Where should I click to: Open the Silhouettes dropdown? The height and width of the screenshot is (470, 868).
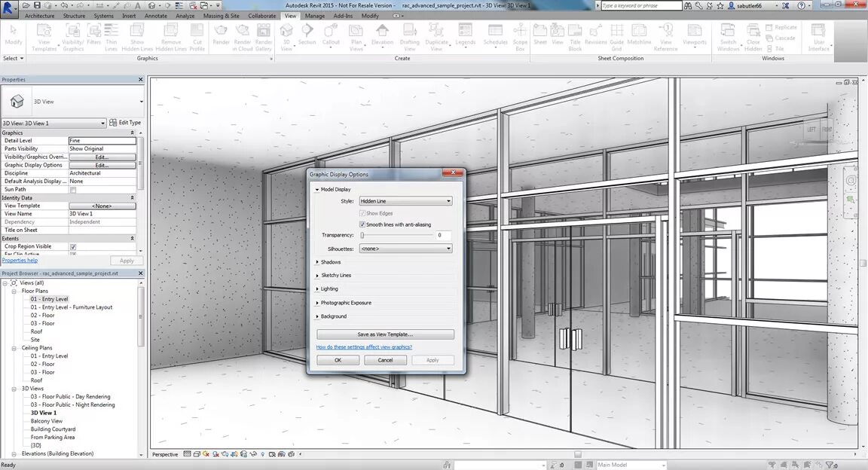406,249
